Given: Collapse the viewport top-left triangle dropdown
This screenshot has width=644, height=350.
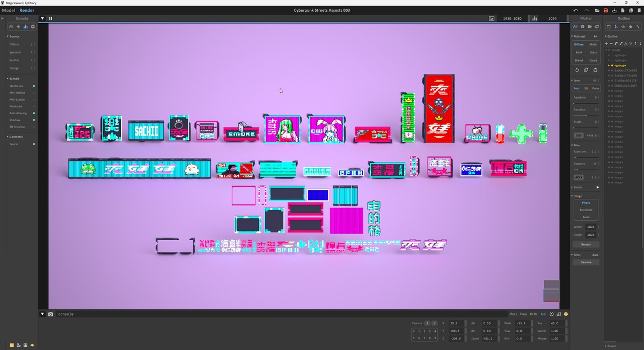Looking at the screenshot, I should tap(43, 18).
